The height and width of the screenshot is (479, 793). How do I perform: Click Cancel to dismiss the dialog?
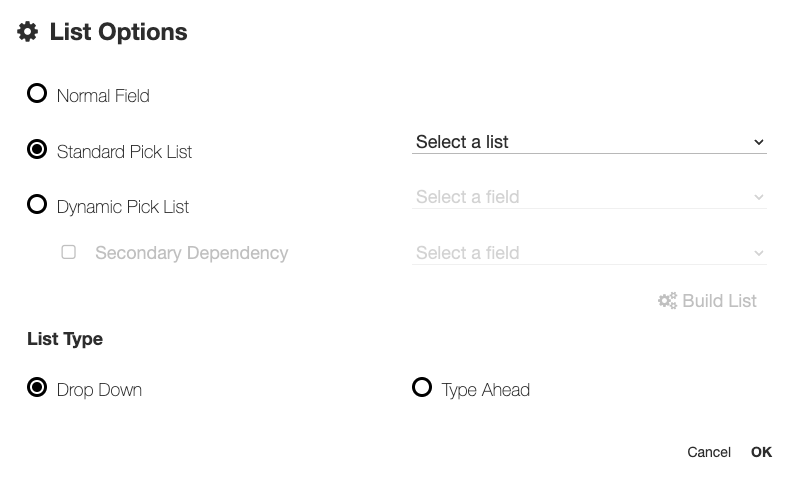click(x=709, y=452)
